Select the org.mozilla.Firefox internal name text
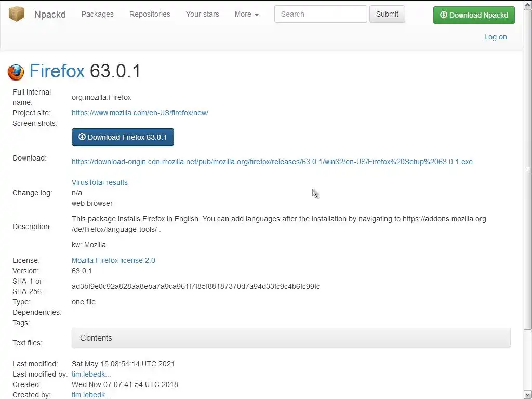Screen dimensions: 532x399 click(x=101, y=97)
